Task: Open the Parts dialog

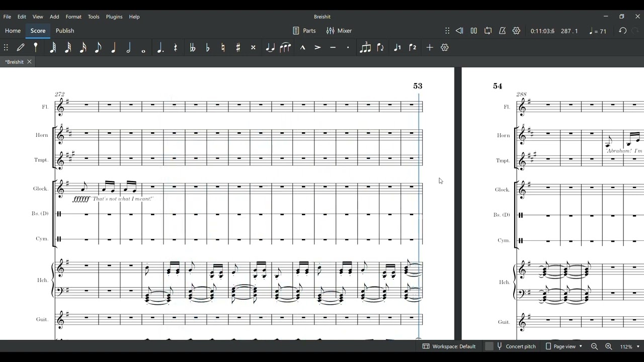Action: click(304, 31)
